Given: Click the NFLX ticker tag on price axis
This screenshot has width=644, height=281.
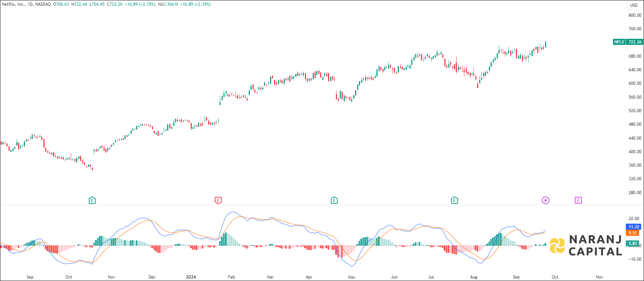Looking at the screenshot, I should pos(619,42).
